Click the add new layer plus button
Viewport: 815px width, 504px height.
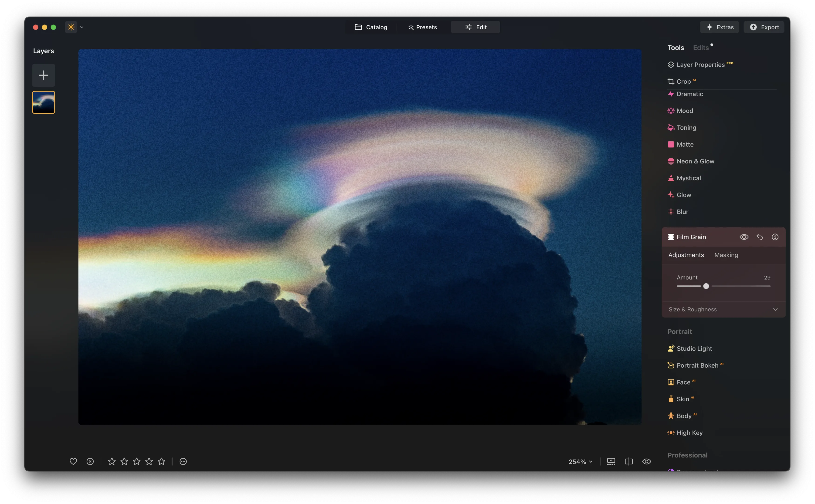pos(43,75)
